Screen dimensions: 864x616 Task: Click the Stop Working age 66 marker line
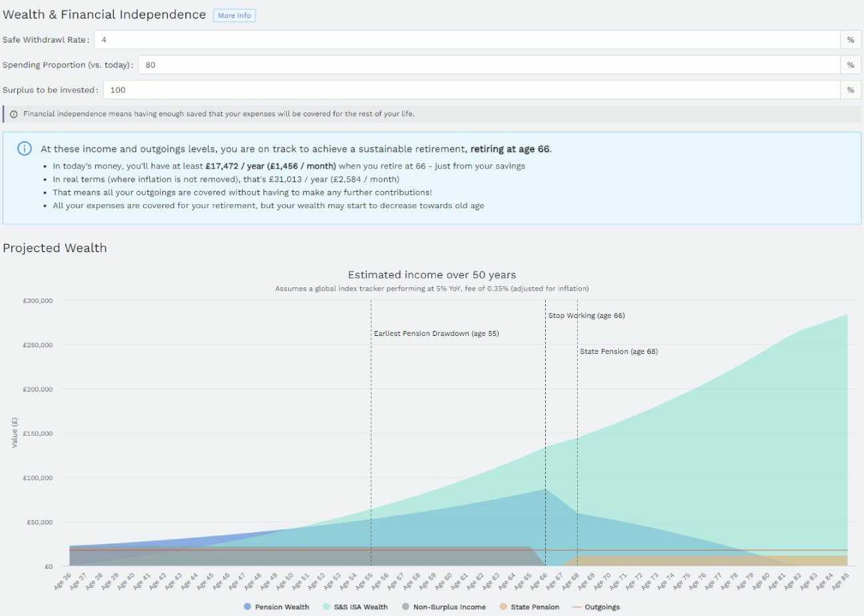[x=546, y=432]
